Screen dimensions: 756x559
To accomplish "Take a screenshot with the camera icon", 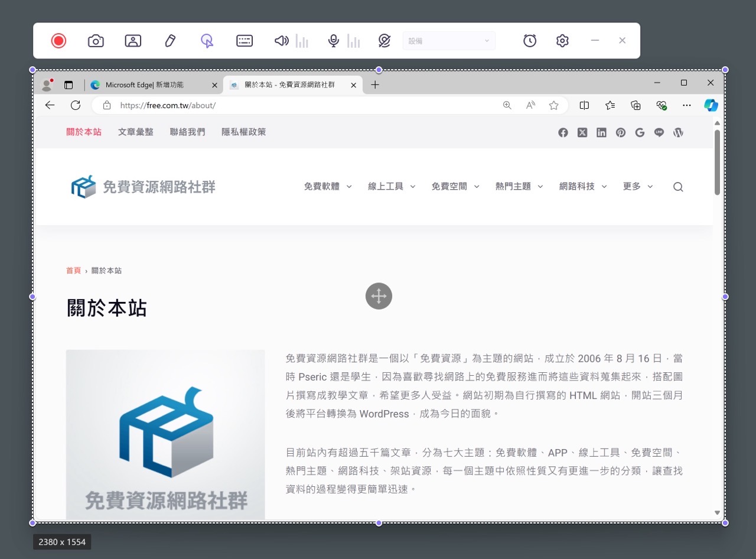I will coord(96,41).
